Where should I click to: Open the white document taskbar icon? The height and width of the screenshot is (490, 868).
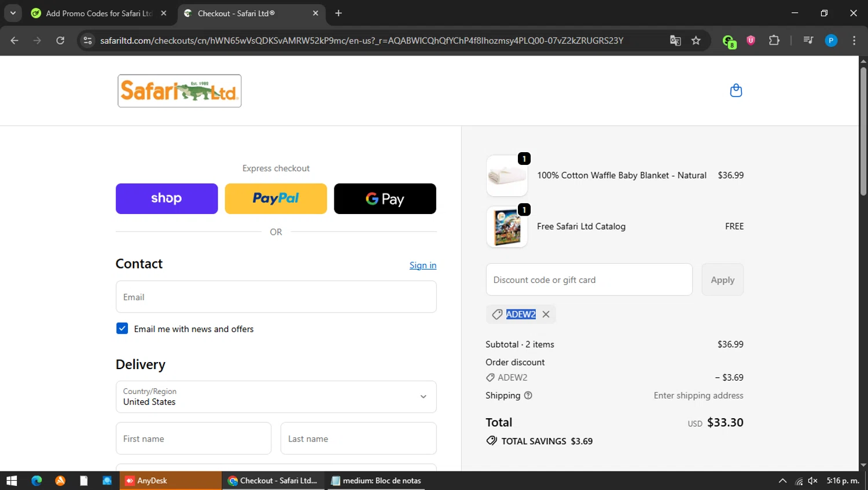tap(84, 481)
